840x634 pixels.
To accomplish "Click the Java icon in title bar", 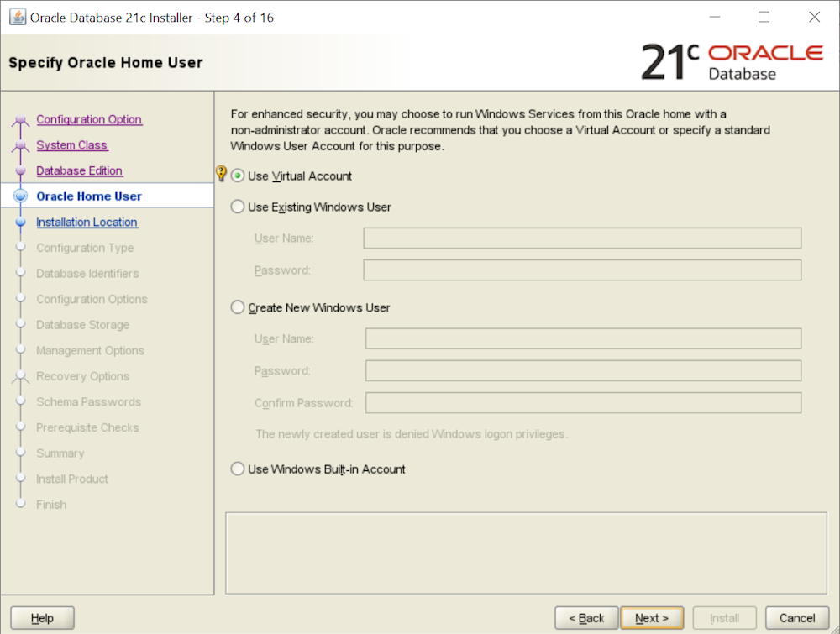I will pyautogui.click(x=17, y=18).
